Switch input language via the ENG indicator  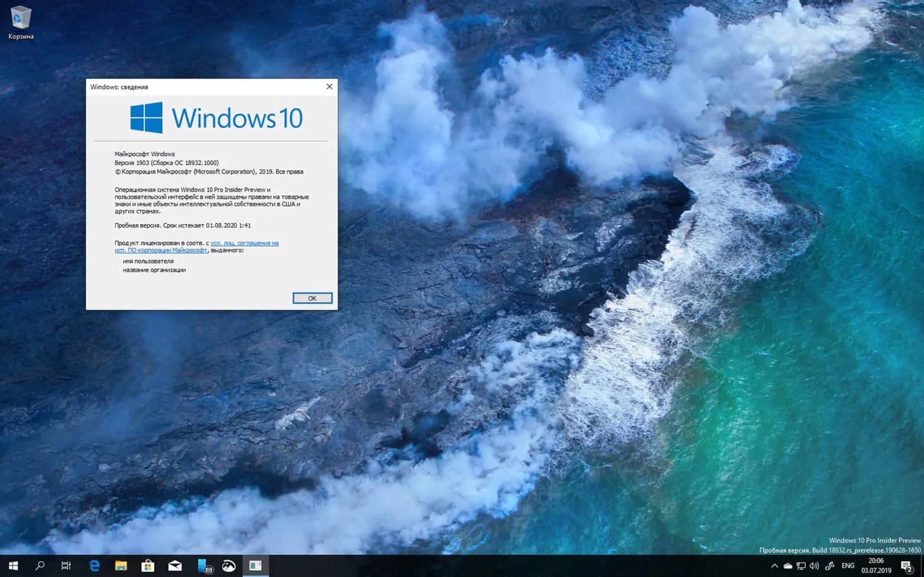point(848,565)
